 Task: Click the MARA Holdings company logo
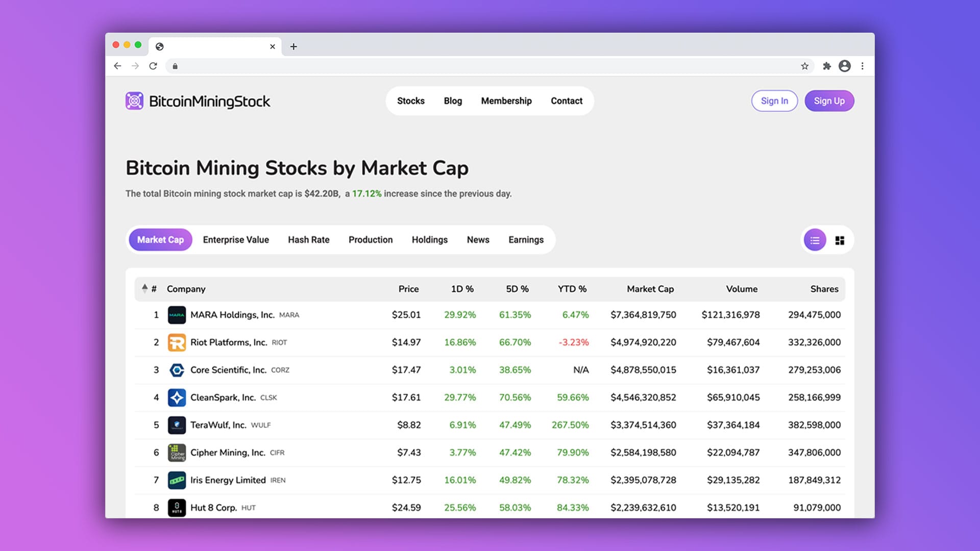[177, 315]
